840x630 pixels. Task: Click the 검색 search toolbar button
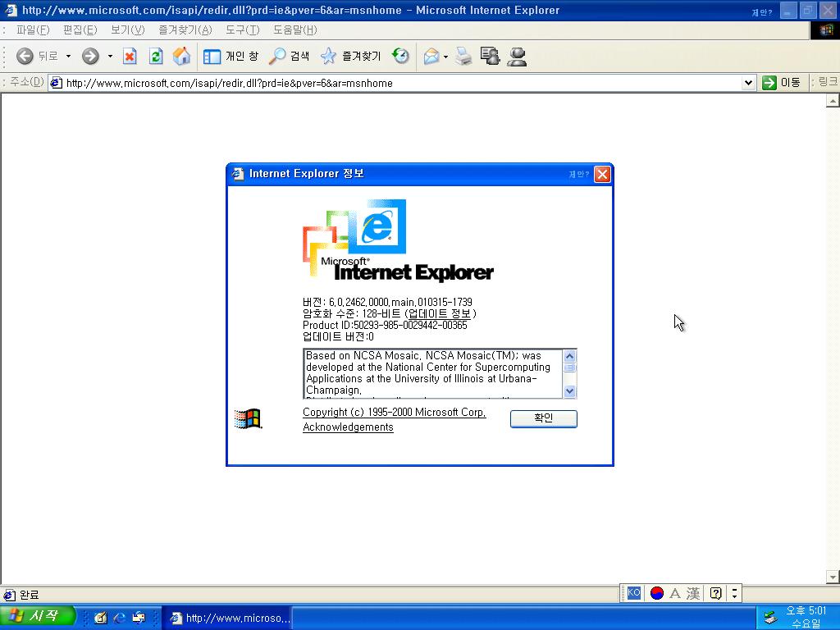[x=290, y=56]
